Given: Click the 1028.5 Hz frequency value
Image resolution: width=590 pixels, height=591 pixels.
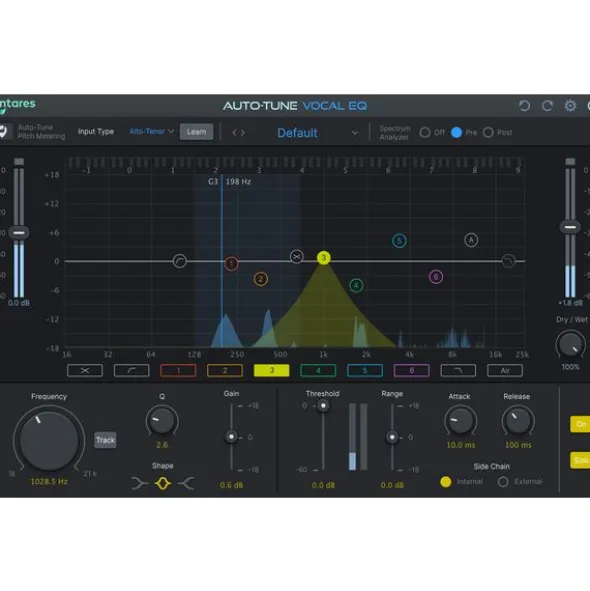Looking at the screenshot, I should click(x=49, y=481).
